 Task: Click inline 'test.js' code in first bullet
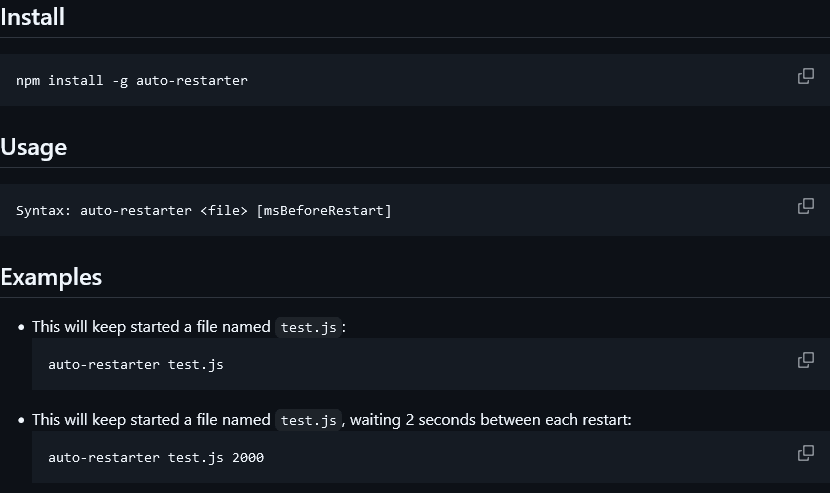coord(309,327)
